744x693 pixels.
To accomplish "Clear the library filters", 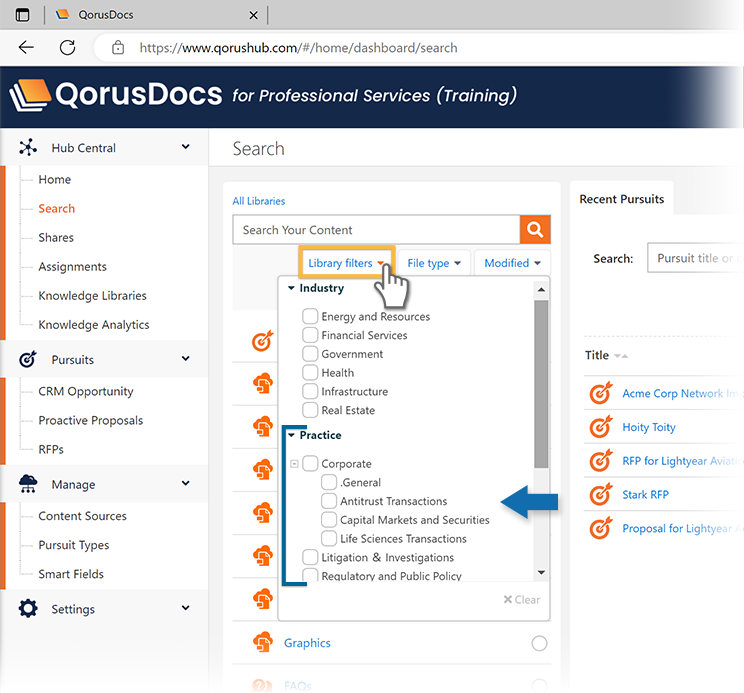I will [x=522, y=600].
